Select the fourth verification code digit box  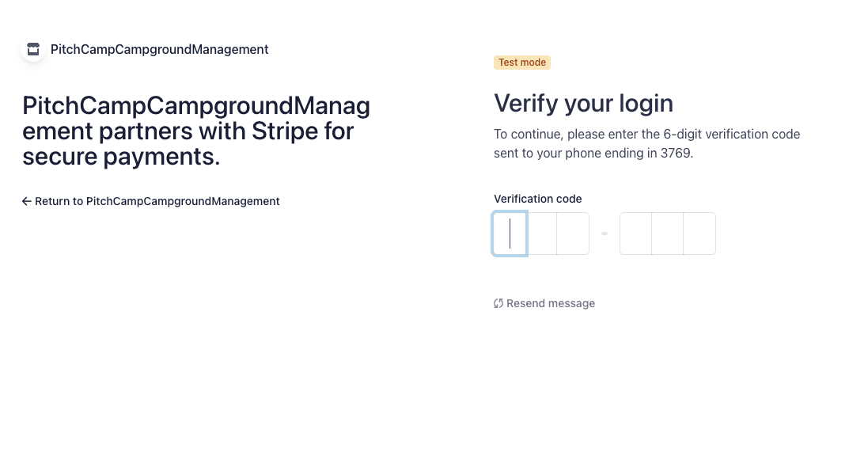635,234
